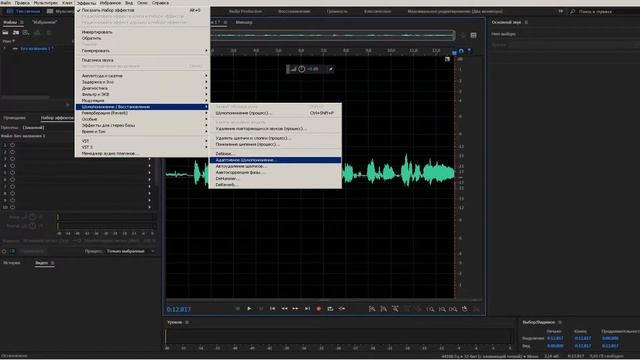The image size is (640, 360).
Task: Toggle power for effects rack slot 3
Action: tap(12, 159)
